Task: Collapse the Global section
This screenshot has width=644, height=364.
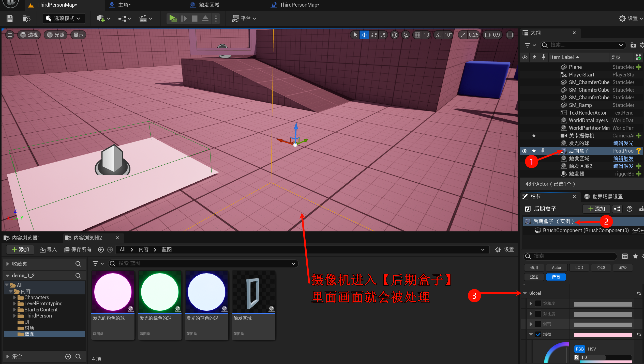Action: pos(525,293)
